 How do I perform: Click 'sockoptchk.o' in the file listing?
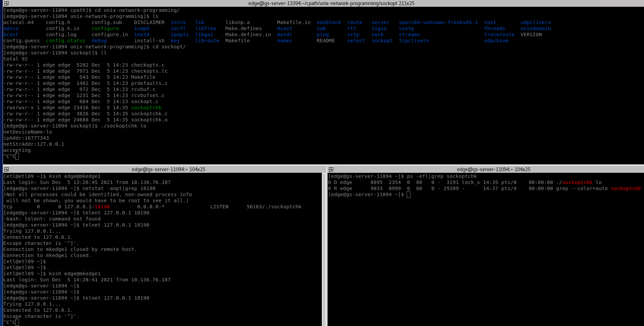(149, 120)
